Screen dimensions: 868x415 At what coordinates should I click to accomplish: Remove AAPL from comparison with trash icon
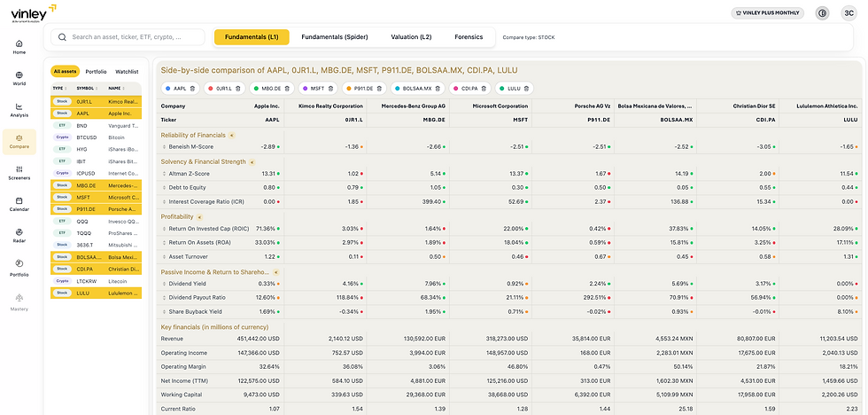coord(192,88)
